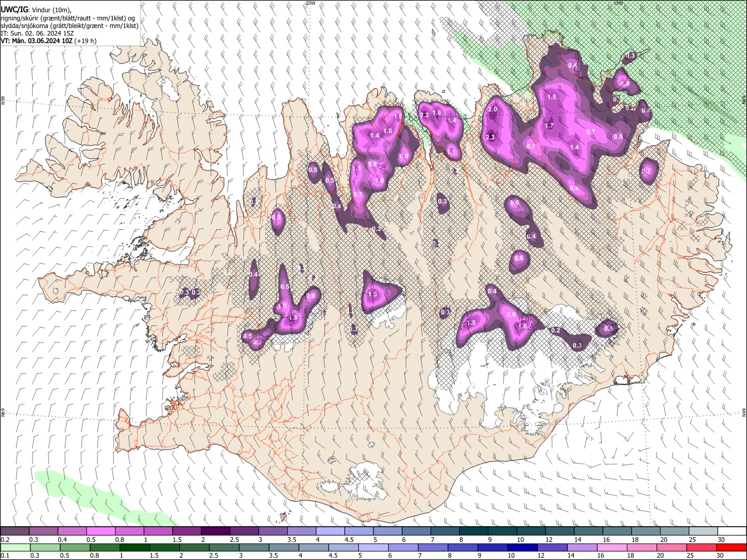The image size is (747, 560).
Task: Click the pale lavender 4–4.5 swatch in the upper legend
Action: (330, 531)
